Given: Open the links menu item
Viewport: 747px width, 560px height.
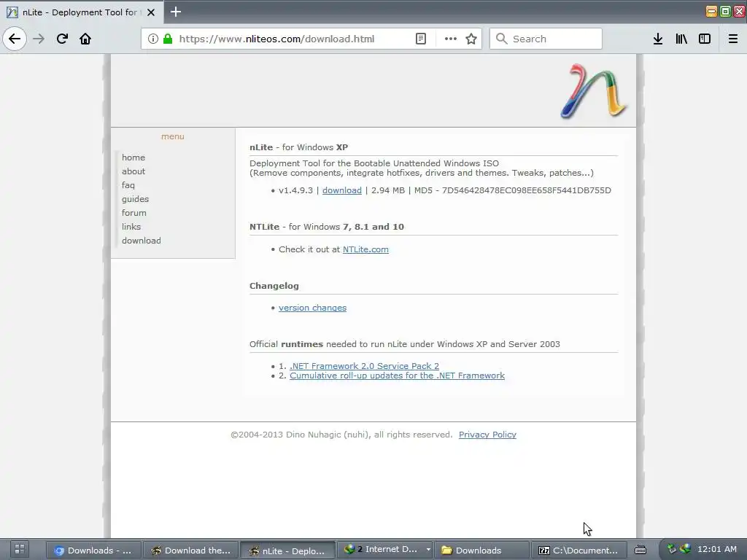Looking at the screenshot, I should 131,227.
